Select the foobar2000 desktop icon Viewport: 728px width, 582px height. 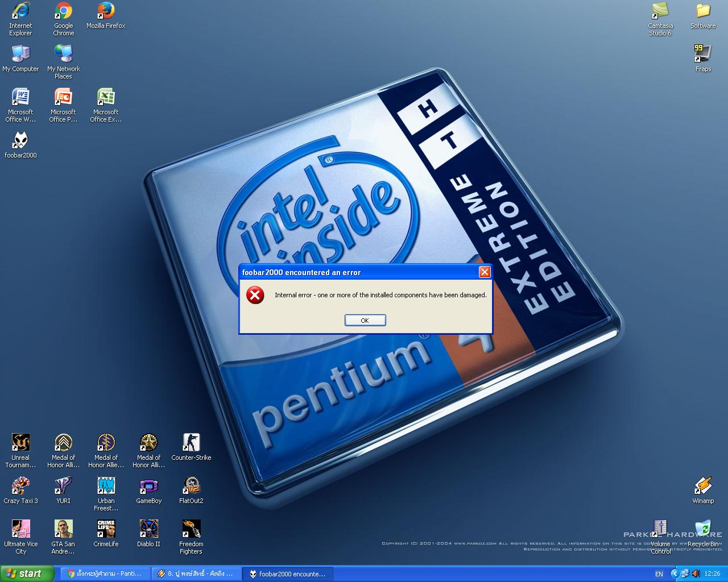click(x=20, y=145)
